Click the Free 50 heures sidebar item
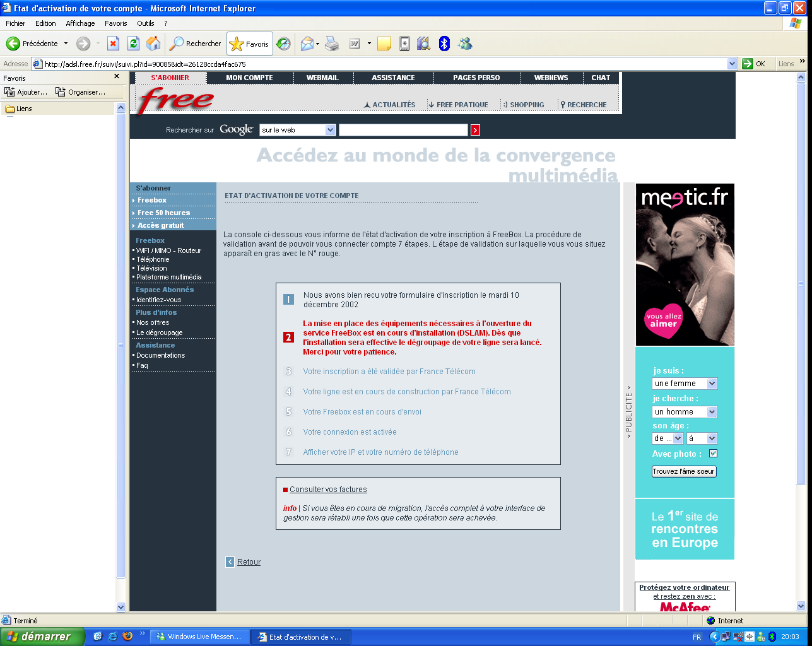Screen dimensions: 812x646 [163, 213]
